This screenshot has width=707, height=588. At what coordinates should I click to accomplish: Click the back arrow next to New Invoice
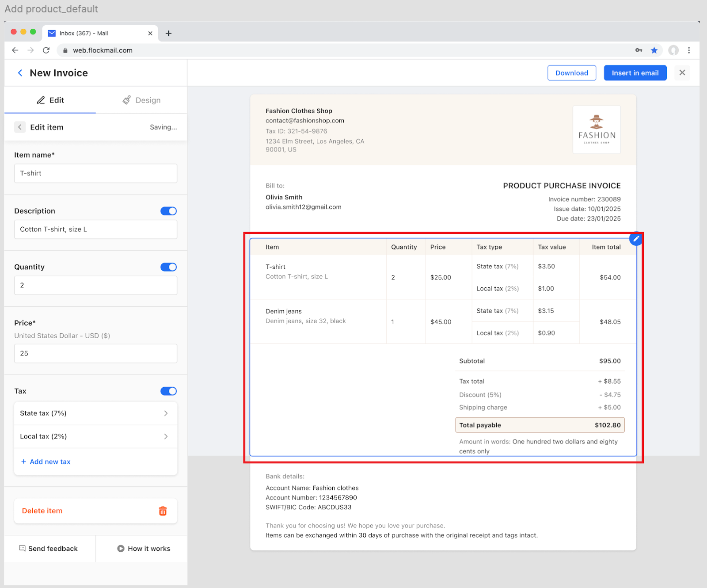[x=20, y=73]
